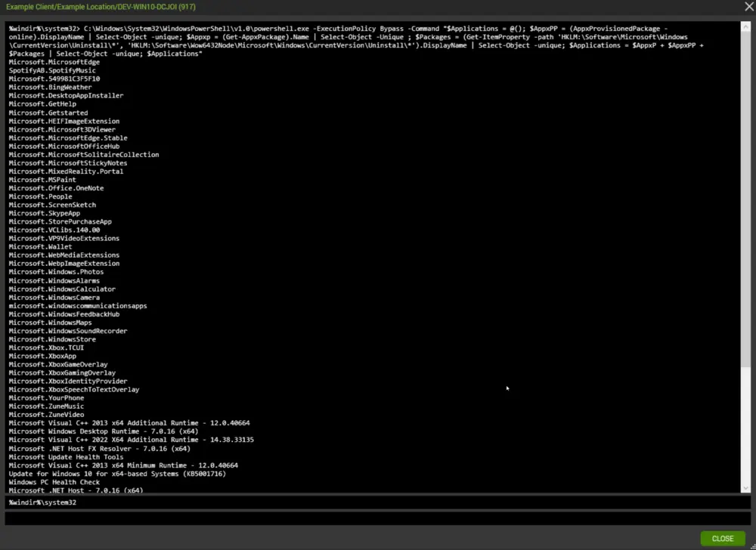The image size is (756, 550).
Task: Select the Microsoft.BingWeather line
Action: pos(50,87)
